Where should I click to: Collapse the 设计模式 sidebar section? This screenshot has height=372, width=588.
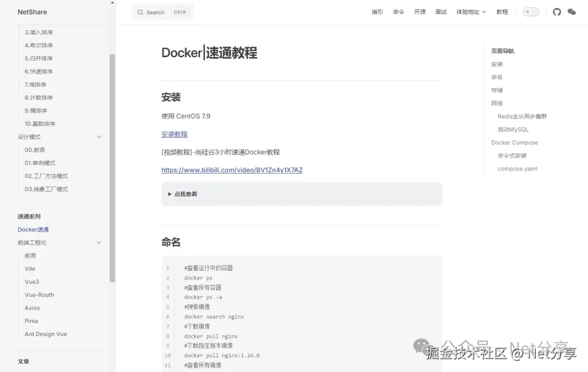click(99, 137)
